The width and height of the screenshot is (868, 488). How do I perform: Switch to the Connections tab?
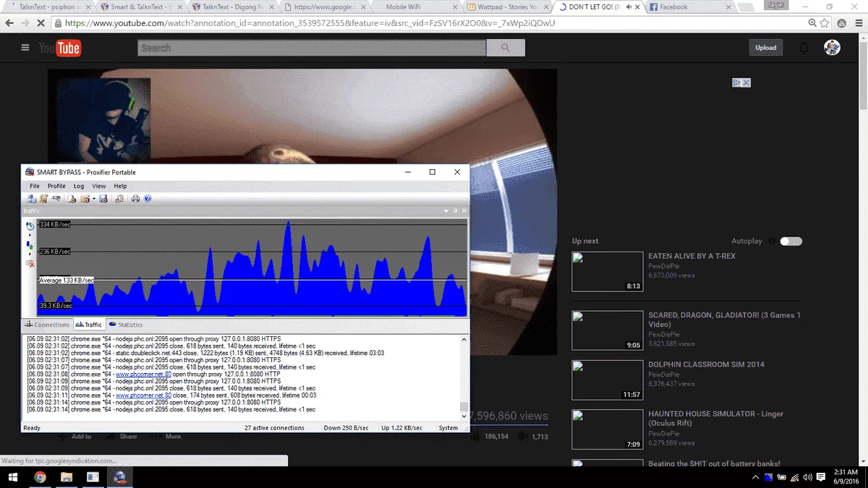point(48,325)
